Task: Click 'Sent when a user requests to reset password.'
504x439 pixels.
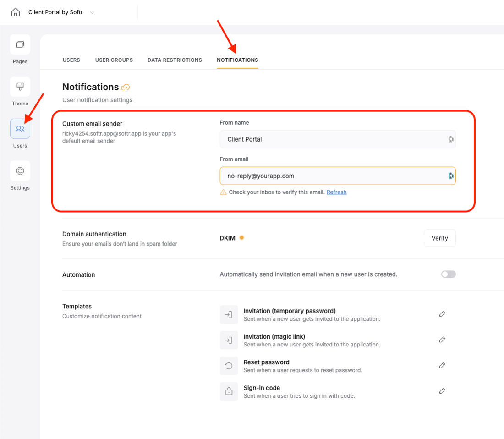Action: 303,370
